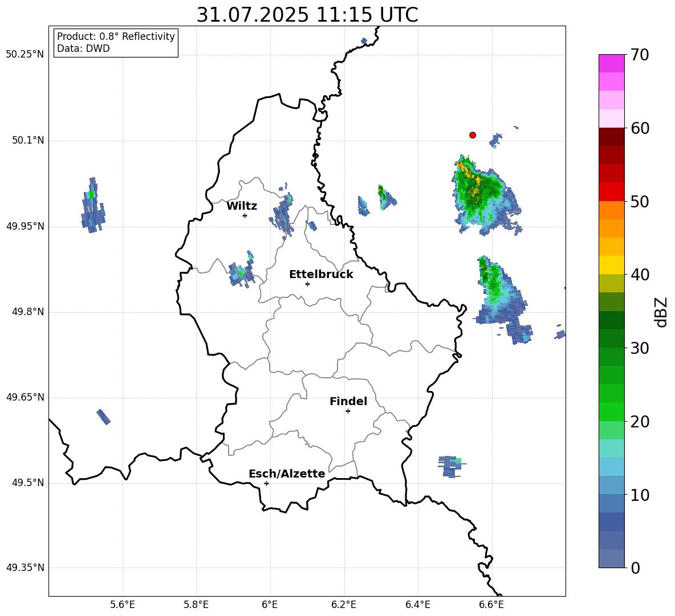Image resolution: width=675 pixels, height=616 pixels.
Task: Click the "Product: 0.8° Reflectivity" text
Action: [x=116, y=36]
